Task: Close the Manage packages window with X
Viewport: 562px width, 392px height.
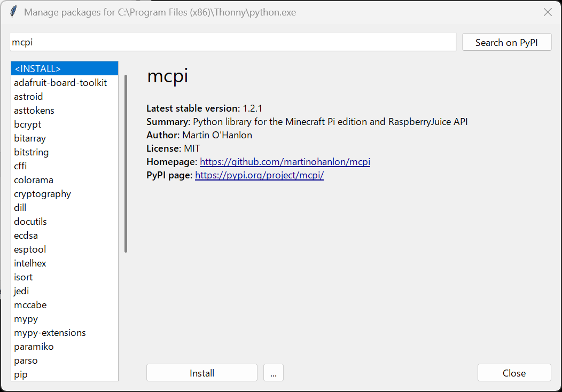Action: click(x=548, y=12)
